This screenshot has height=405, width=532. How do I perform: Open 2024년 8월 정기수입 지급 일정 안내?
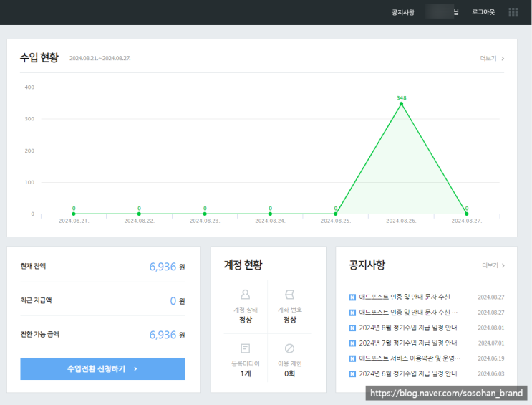(408, 328)
